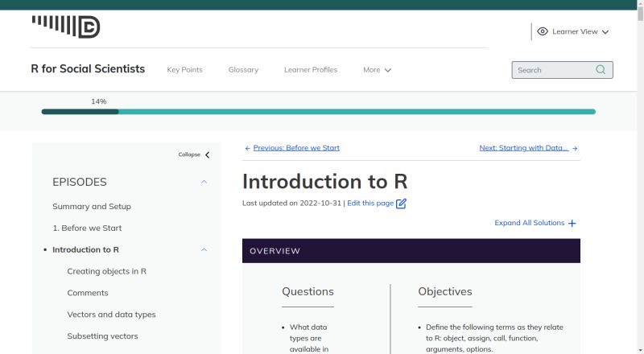This screenshot has height=354, width=644.
Task: Click Edit this page link
Action: click(x=370, y=203)
